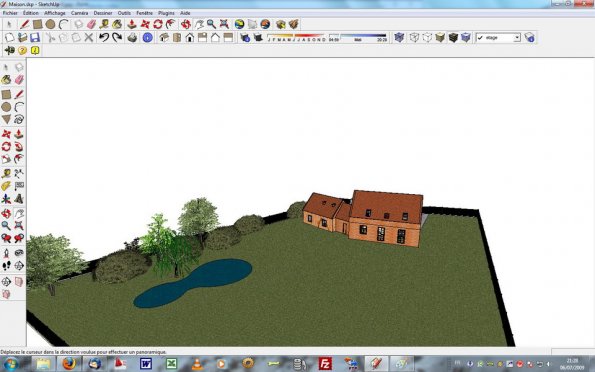The height and width of the screenshot is (372, 595).
Task: Pick the Polygon tool in left toolbar
Action: pyautogui.click(x=6, y=120)
